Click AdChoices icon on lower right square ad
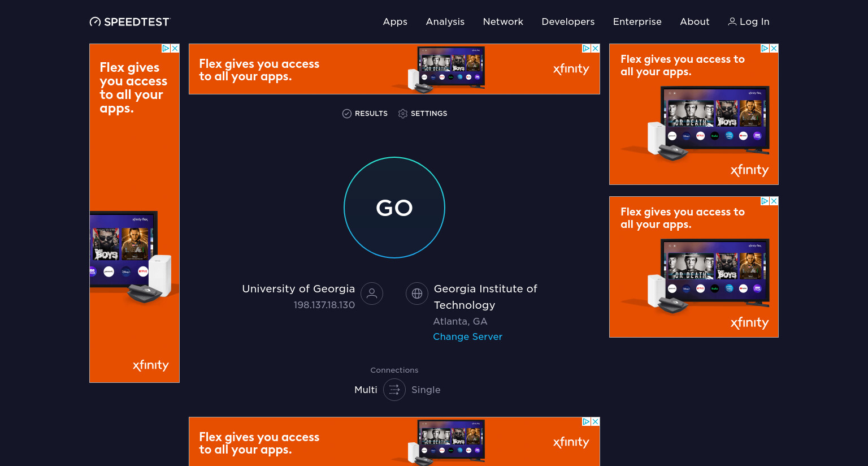The image size is (868, 466). pos(765,201)
